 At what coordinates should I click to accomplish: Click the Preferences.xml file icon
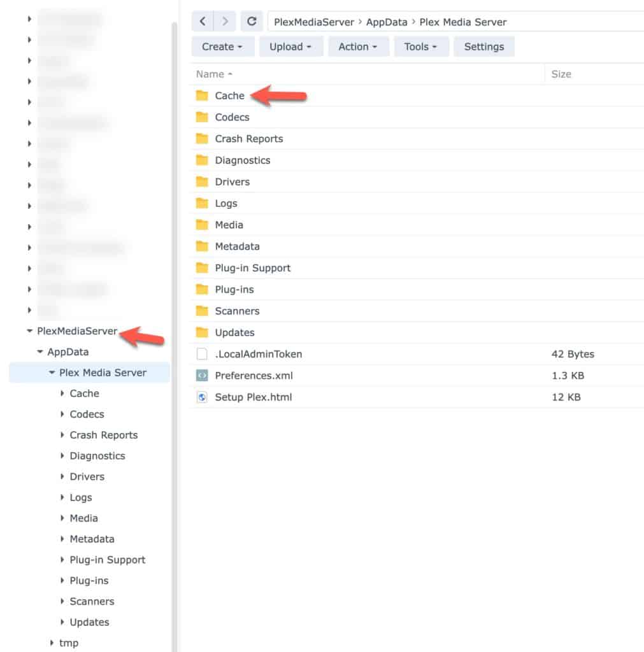(x=202, y=376)
